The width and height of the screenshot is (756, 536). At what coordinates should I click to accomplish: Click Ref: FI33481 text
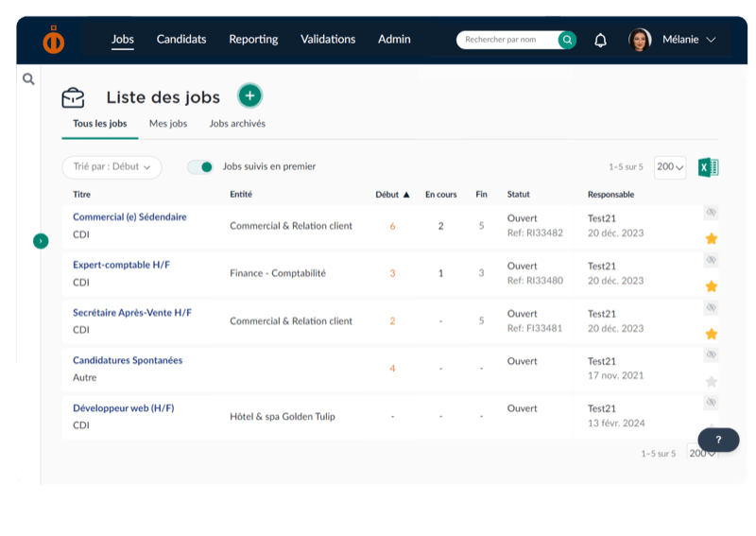click(x=535, y=328)
